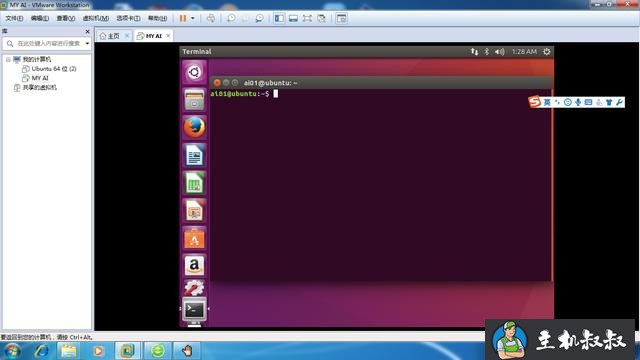Open the Ubuntu Dash search launcher icon

point(194,72)
